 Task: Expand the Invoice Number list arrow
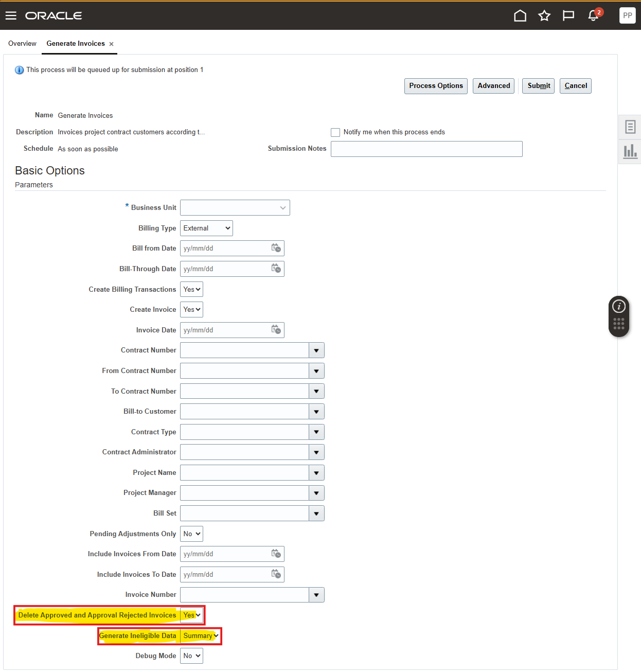pos(316,595)
